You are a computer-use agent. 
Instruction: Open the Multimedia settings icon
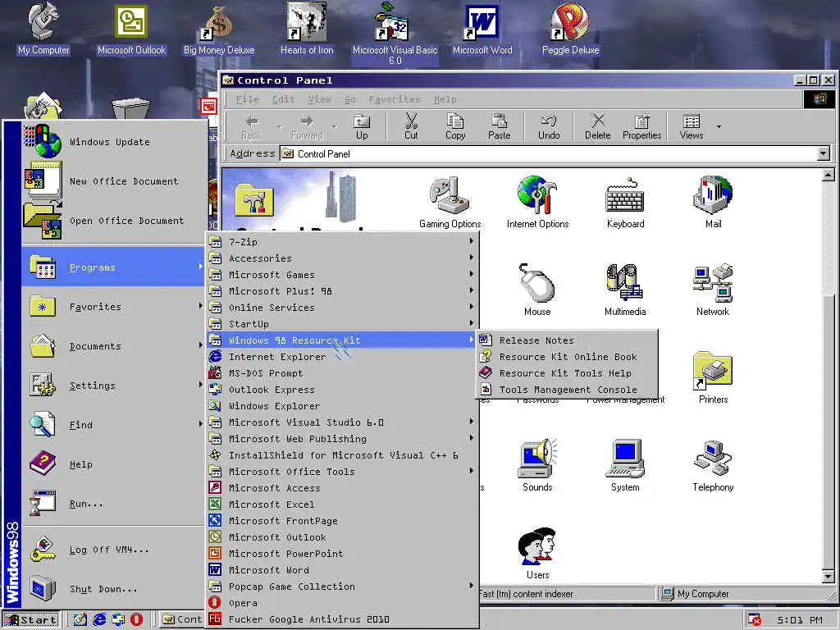[624, 290]
